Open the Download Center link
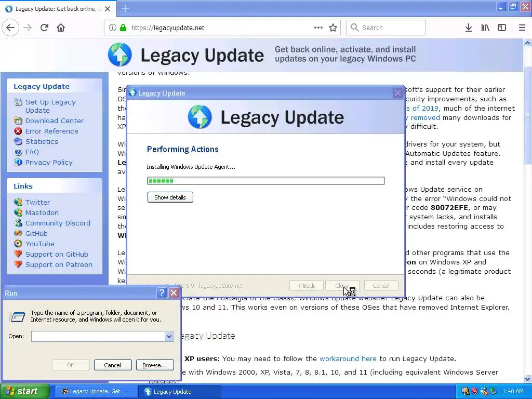The height and width of the screenshot is (399, 532). point(54,121)
